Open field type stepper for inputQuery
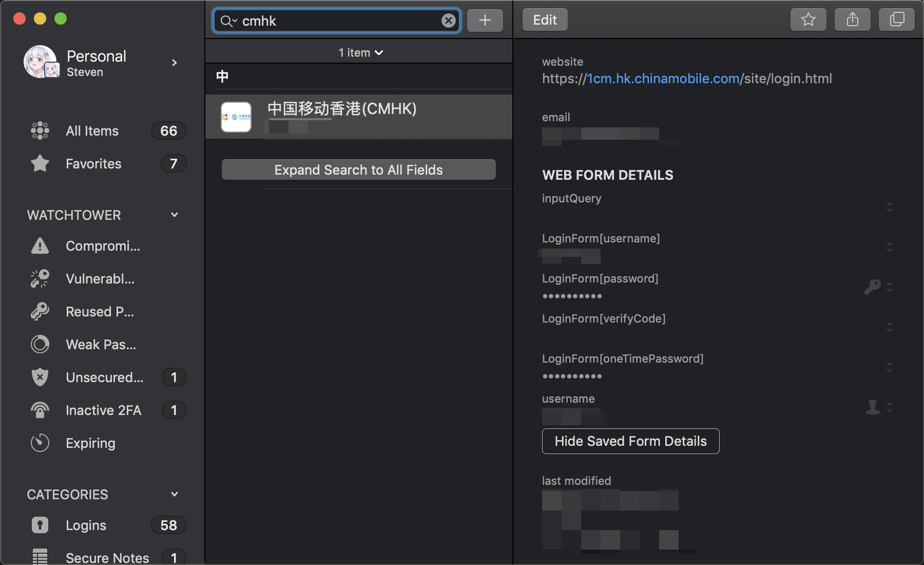 889,207
